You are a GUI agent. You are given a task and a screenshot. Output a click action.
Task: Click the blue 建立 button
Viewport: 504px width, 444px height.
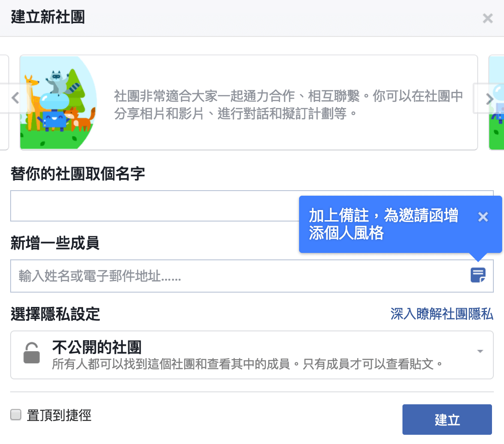[447, 419]
